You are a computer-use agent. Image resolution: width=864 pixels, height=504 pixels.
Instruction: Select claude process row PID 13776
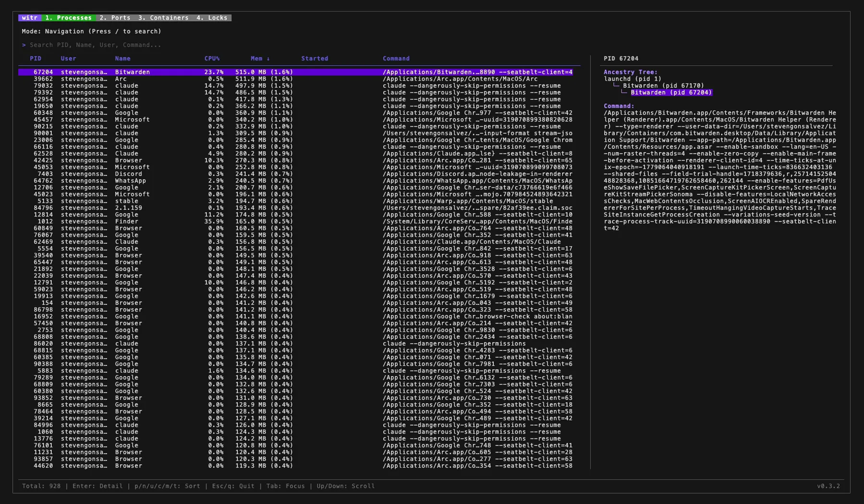point(299,439)
